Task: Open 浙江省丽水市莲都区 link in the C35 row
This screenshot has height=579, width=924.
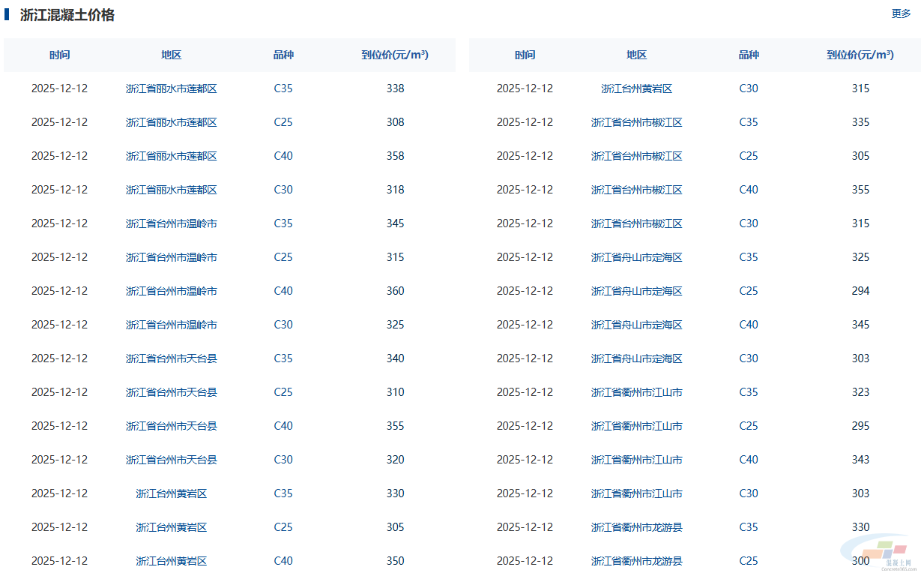Action: pos(171,88)
